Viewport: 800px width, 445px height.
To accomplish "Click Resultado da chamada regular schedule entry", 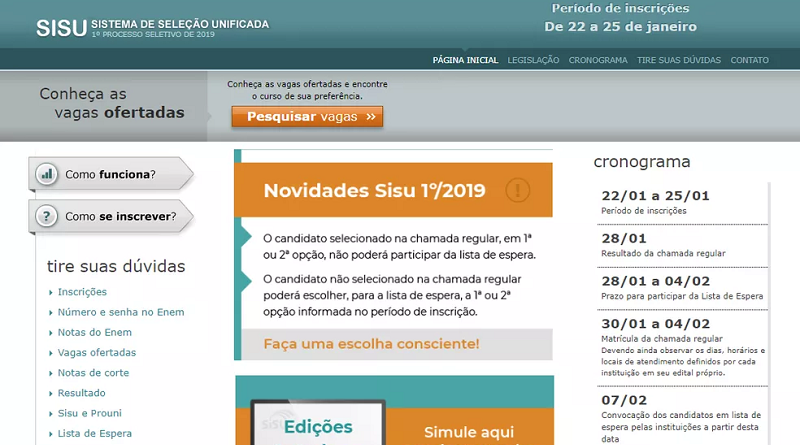I will tap(663, 253).
